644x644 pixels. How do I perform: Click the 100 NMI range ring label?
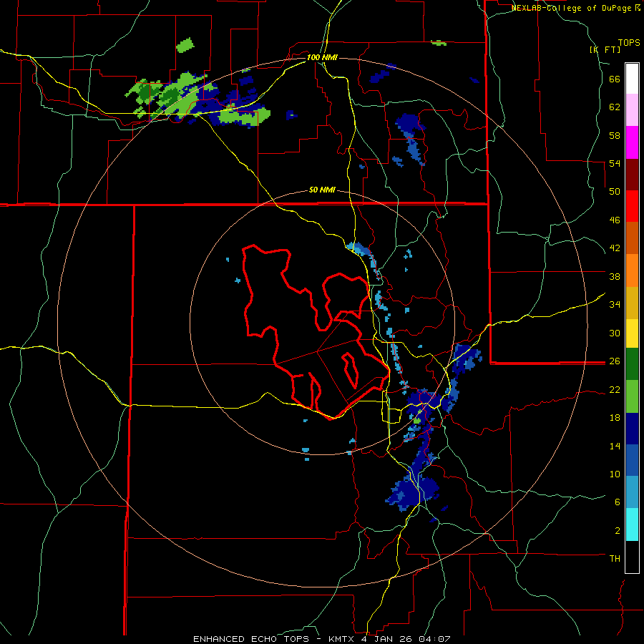click(322, 57)
